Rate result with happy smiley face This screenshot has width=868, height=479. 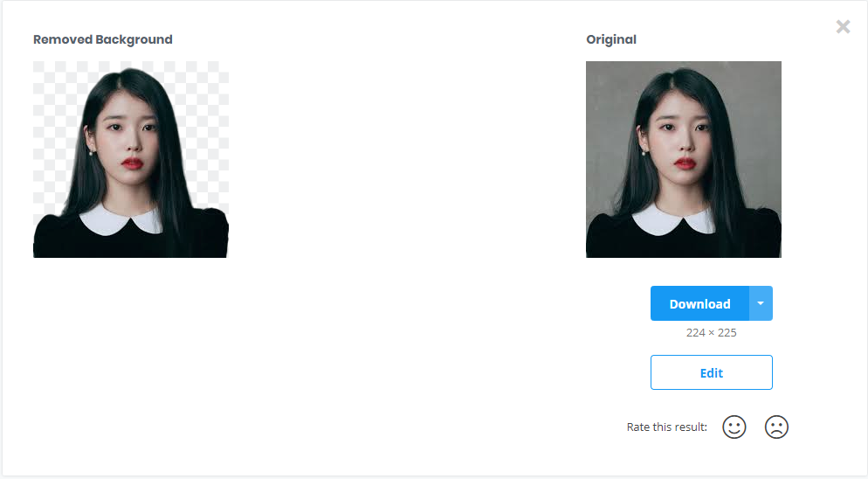[x=734, y=427]
